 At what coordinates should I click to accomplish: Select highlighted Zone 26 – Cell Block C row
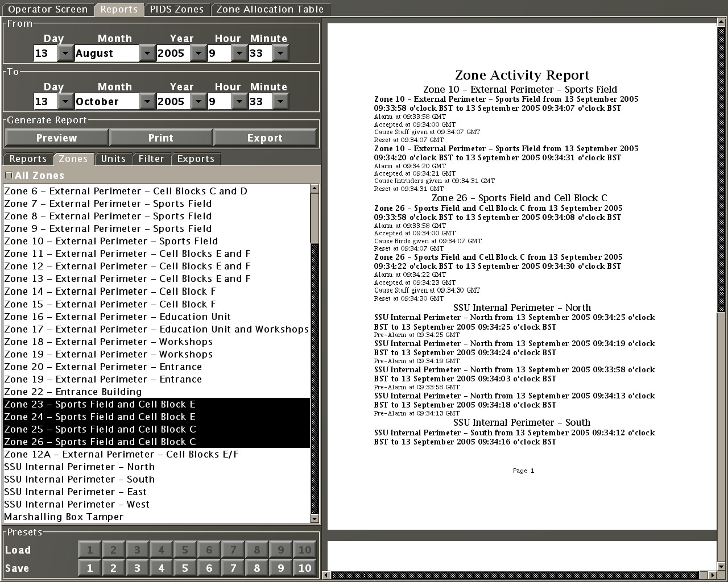(156, 442)
